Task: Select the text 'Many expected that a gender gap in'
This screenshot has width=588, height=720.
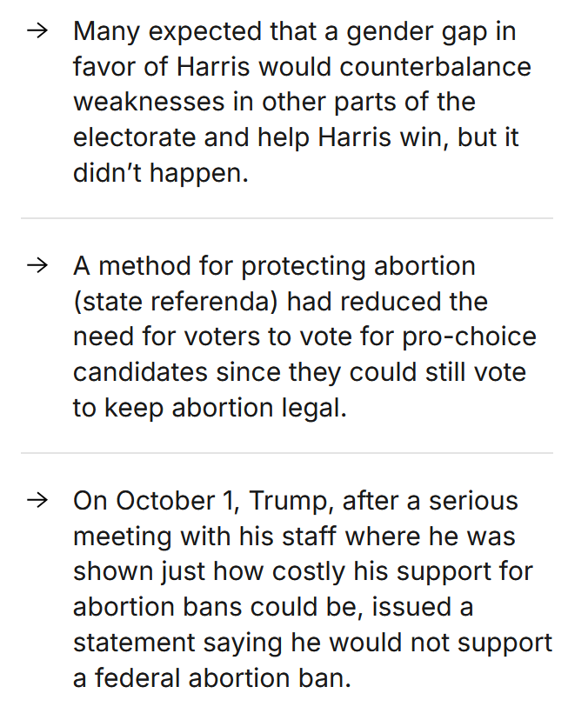Action: 295,32
